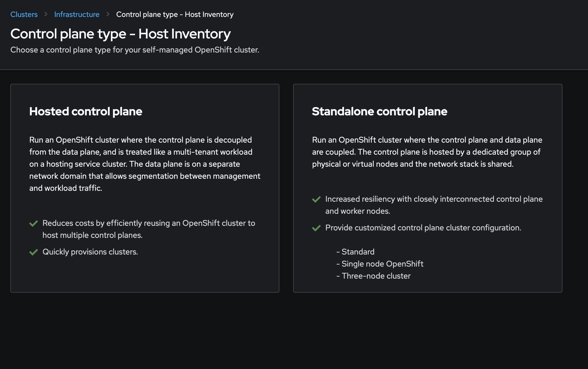The width and height of the screenshot is (588, 369).
Task: Click the checkmark beside "Quickly provisions clusters"
Action: click(34, 252)
